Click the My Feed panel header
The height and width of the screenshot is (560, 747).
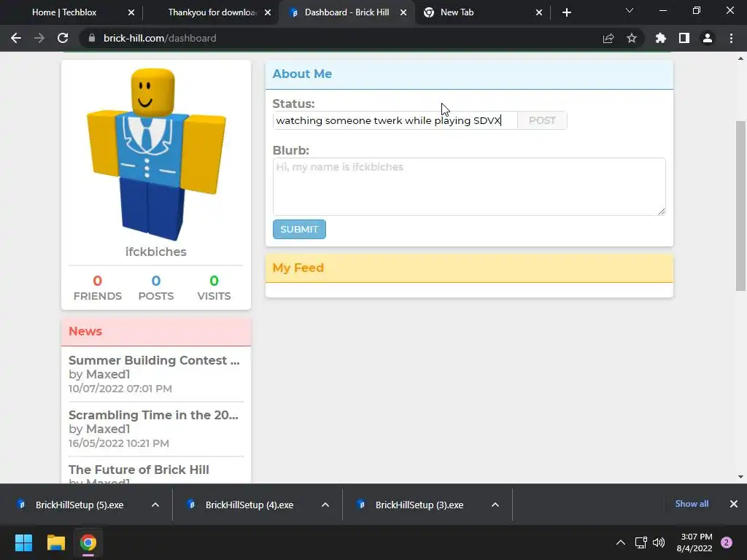coord(469,268)
